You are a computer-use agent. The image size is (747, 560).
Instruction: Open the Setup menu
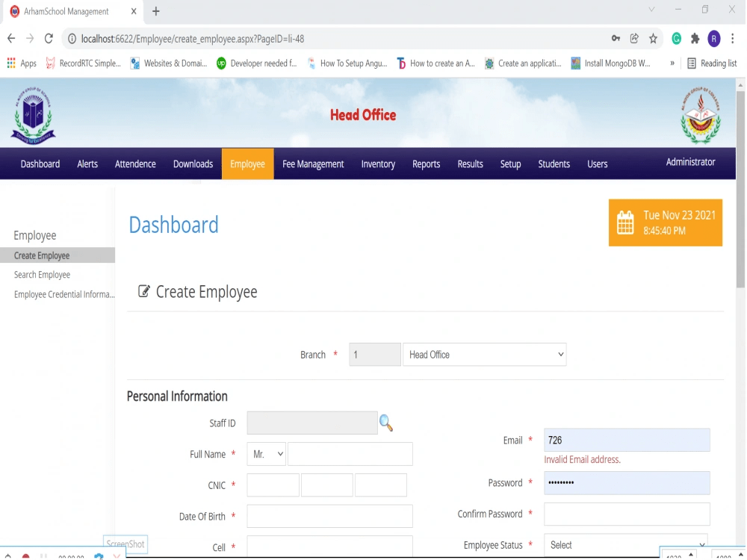click(510, 164)
